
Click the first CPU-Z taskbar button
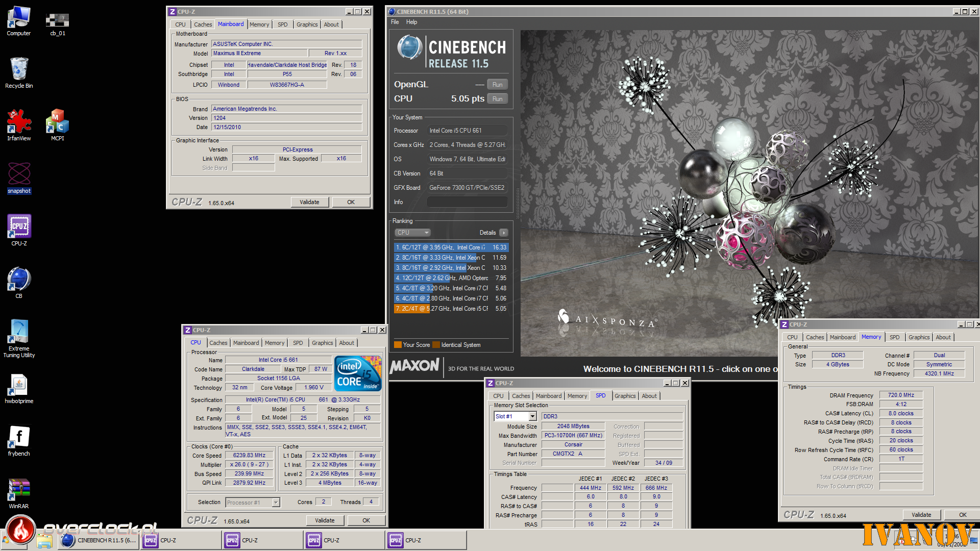point(180,540)
